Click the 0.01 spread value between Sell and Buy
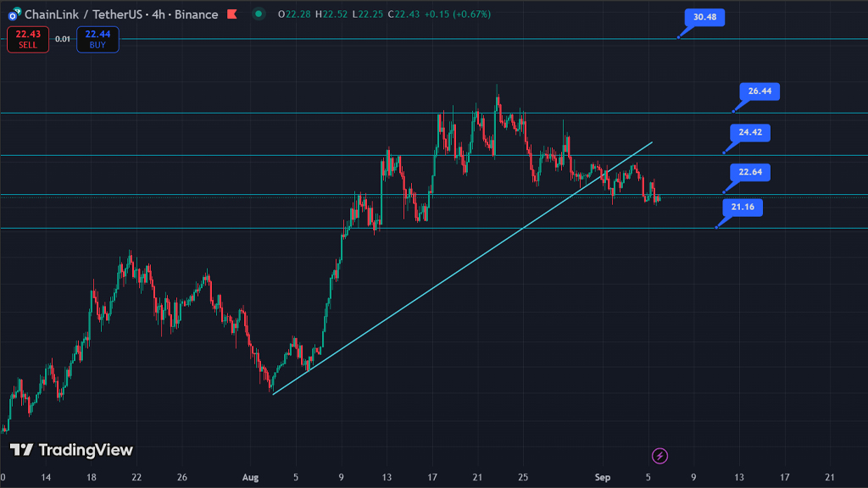 (x=63, y=39)
